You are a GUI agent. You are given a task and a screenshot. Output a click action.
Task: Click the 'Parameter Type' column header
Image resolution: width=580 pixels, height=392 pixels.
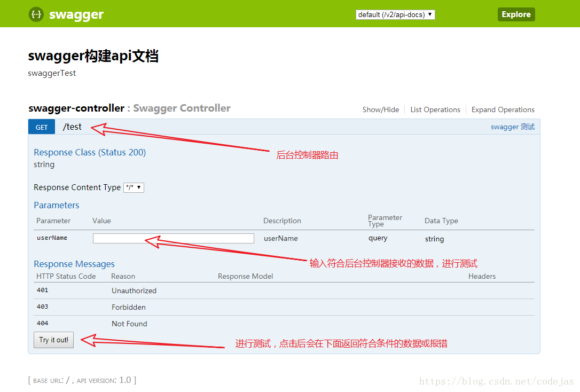385,221
